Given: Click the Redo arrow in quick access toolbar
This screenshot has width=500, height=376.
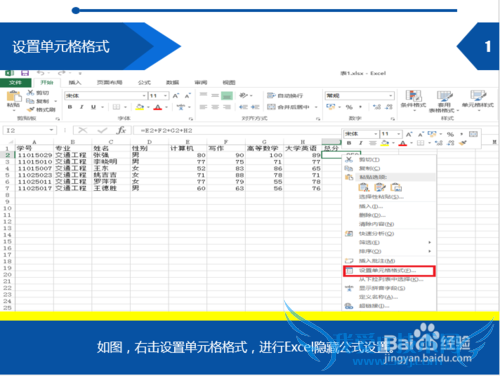Looking at the screenshot, I should point(61,73).
